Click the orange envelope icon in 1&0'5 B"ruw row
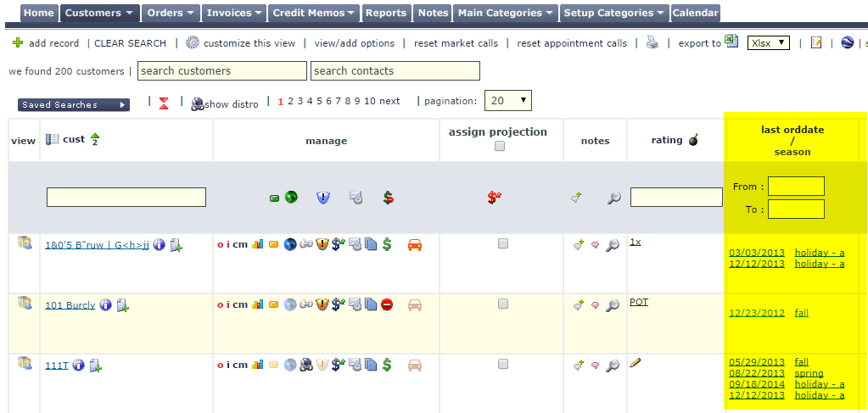Screen dimensions: 868x413 (x=273, y=244)
